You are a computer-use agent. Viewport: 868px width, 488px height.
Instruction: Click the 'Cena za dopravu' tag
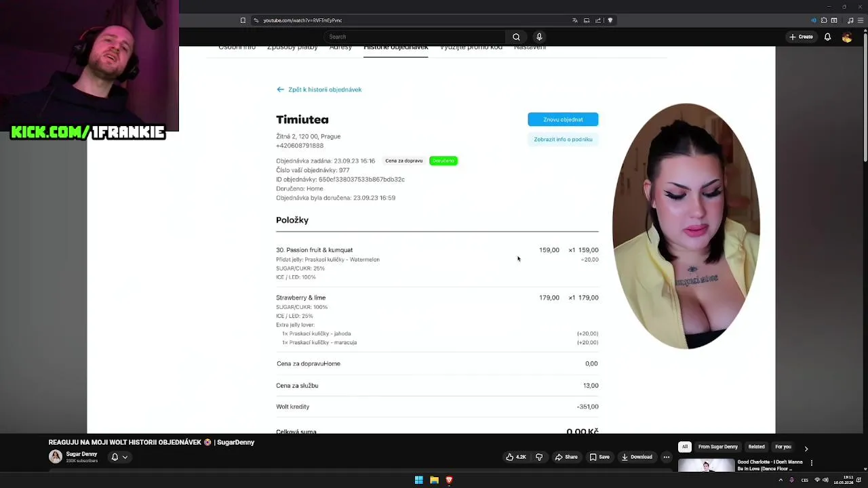404,161
